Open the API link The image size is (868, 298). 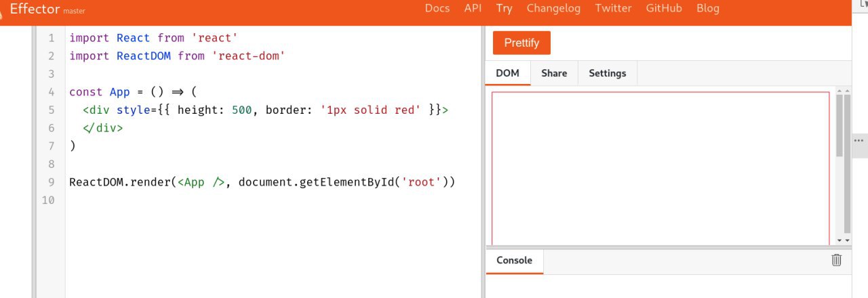473,8
